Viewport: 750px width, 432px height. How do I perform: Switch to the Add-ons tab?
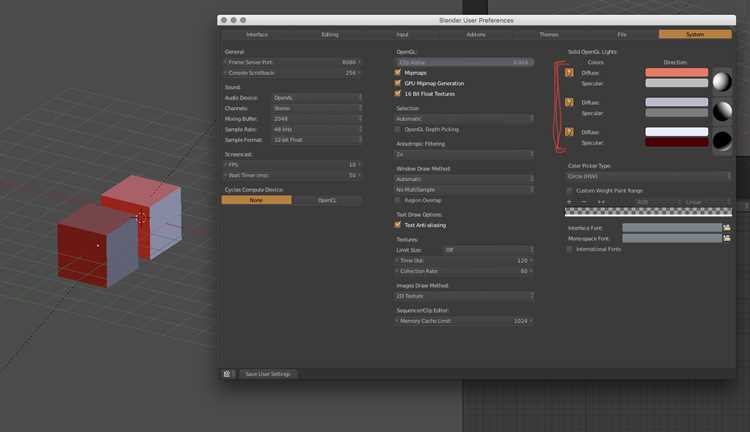(x=476, y=34)
